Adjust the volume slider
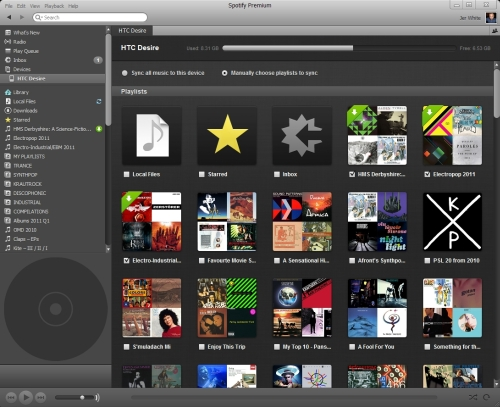This screenshot has width=500, height=407. pos(74,397)
